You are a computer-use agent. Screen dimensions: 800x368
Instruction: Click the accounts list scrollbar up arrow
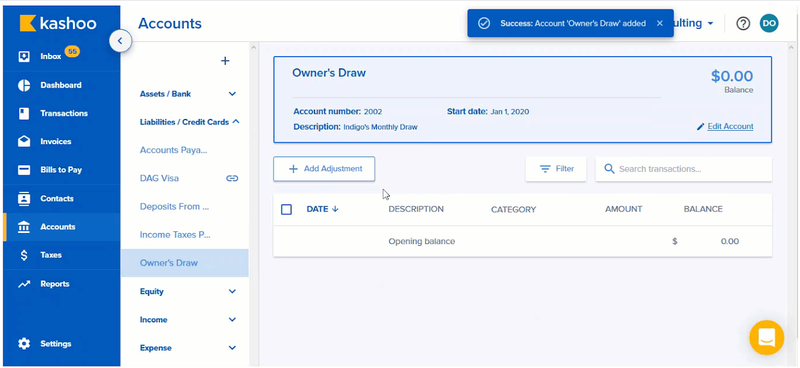click(x=253, y=47)
